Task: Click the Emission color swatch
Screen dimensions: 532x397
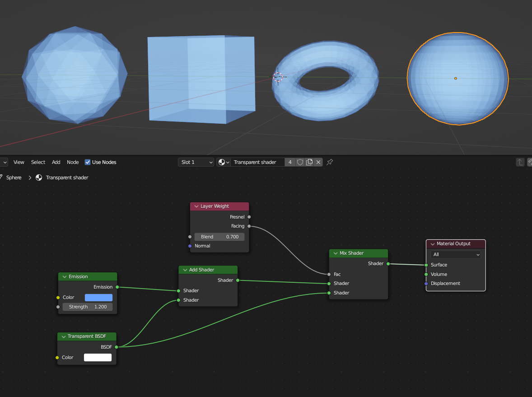Action: coord(98,297)
